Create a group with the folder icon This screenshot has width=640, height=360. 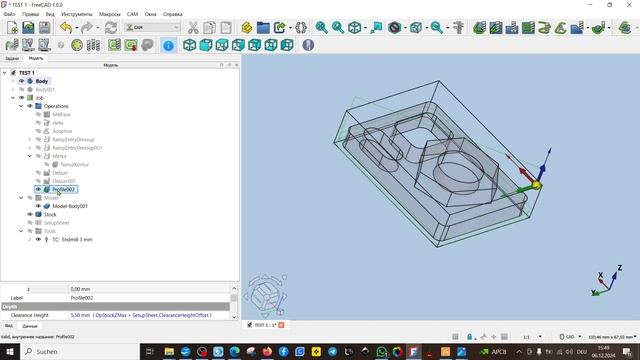click(x=263, y=28)
